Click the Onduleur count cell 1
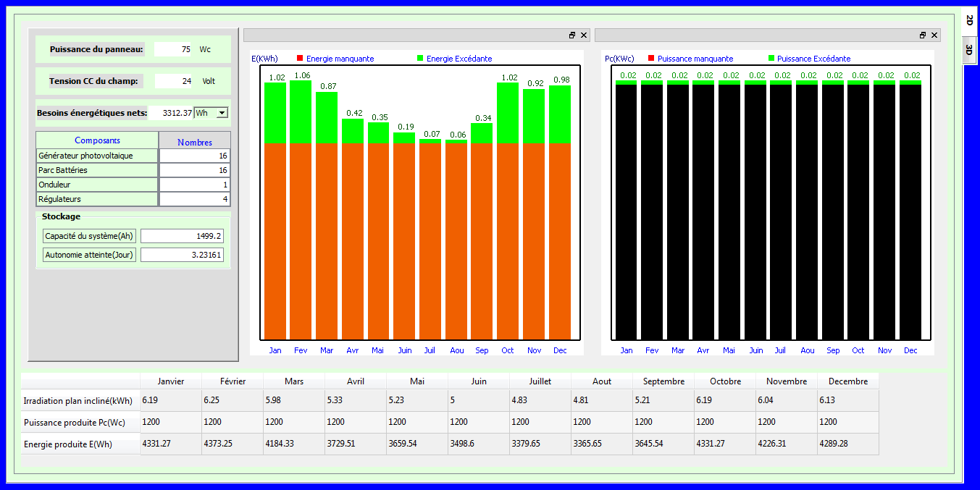The height and width of the screenshot is (490, 980). click(x=195, y=185)
